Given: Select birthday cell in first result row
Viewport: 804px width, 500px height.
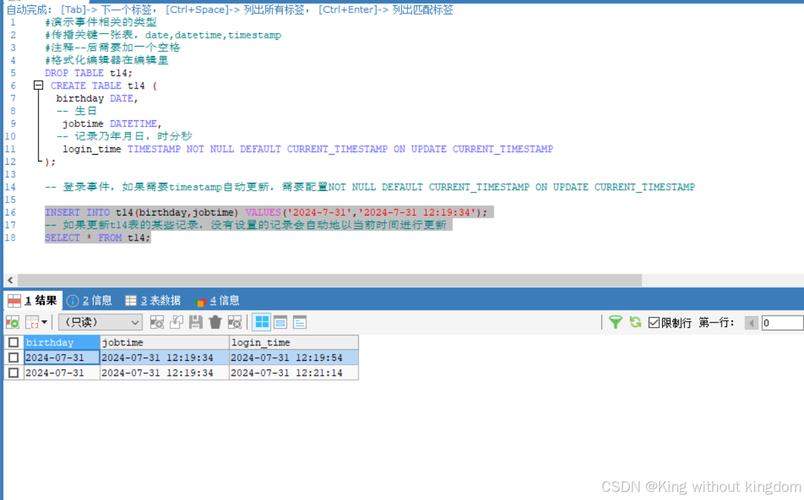Looking at the screenshot, I should (62, 357).
